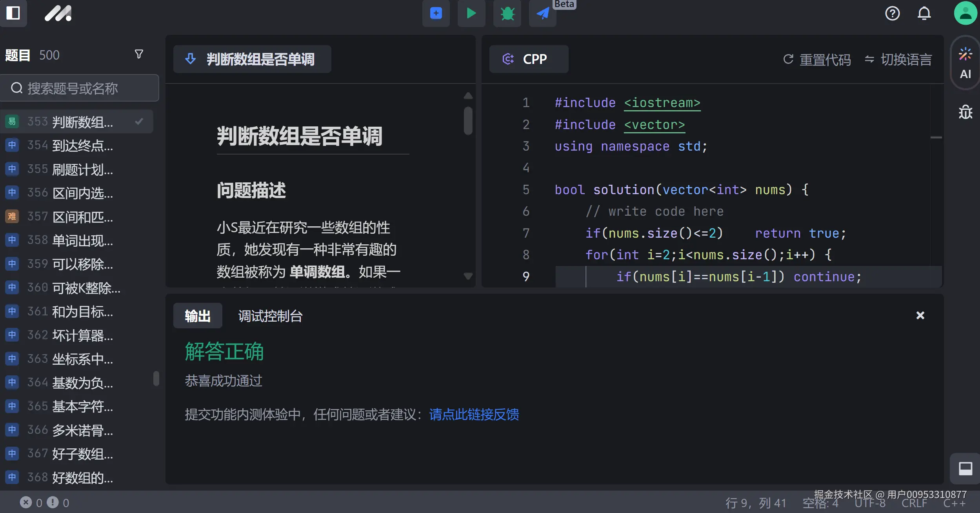Open problem 362 坏计算器
Image resolution: width=980 pixels, height=513 pixels.
pyautogui.click(x=77, y=335)
